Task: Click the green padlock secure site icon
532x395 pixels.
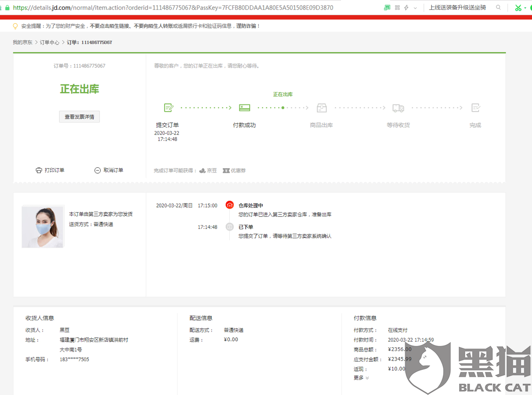Action: pyautogui.click(x=7, y=8)
